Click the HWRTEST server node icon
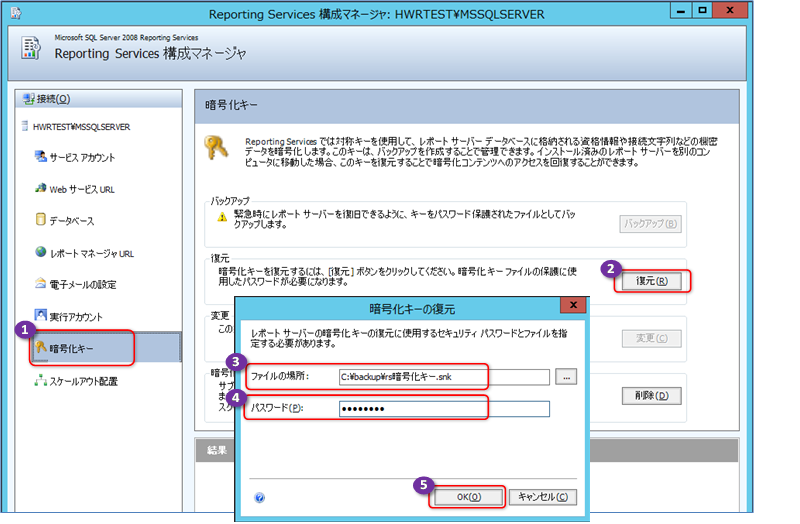 [24, 126]
